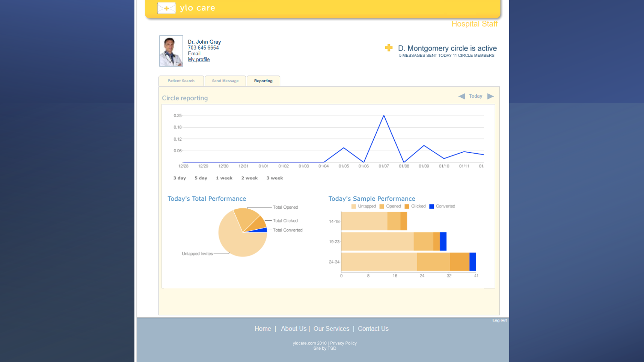
Task: Click the Untapped legend color swatch
Action: [x=353, y=206]
